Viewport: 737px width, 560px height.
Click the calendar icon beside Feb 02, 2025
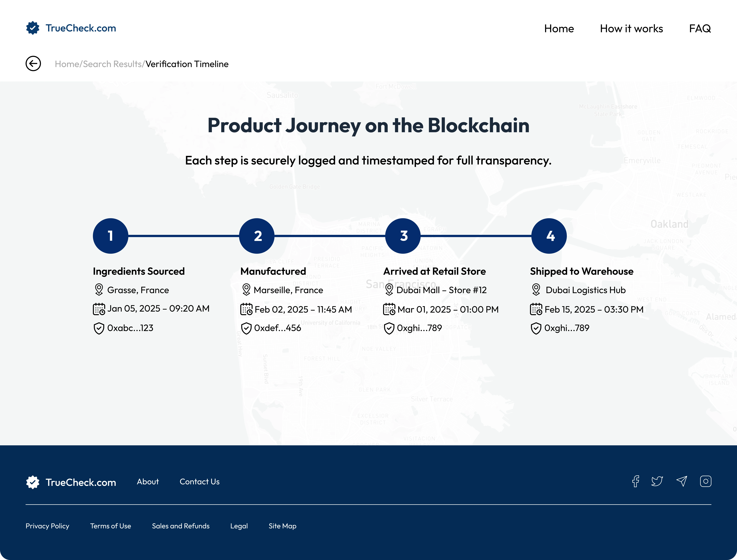pyautogui.click(x=246, y=309)
